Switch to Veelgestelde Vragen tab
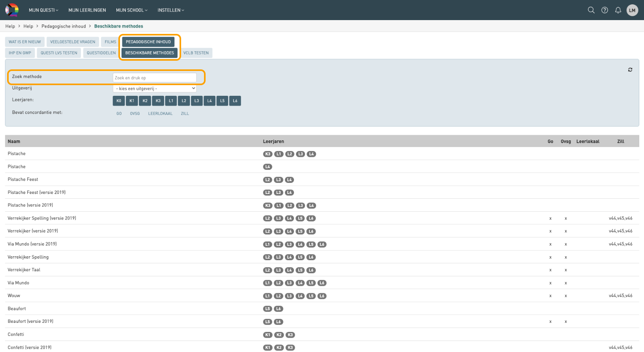This screenshot has height=352, width=644. click(73, 42)
